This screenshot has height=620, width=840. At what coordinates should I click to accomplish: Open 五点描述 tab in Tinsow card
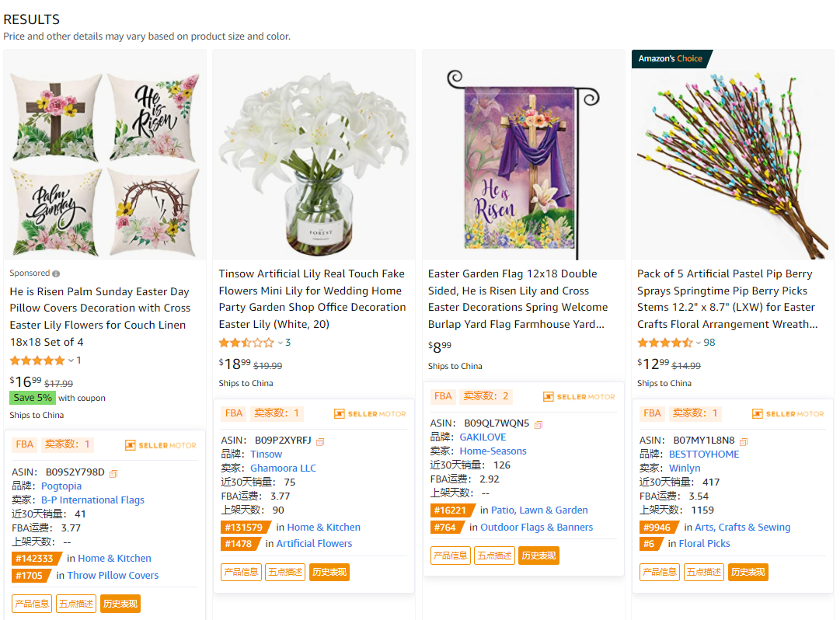[285, 573]
